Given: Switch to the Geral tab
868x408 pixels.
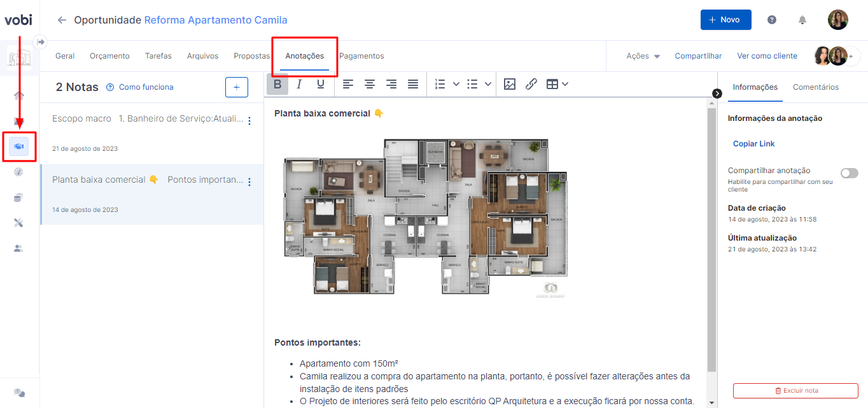Looking at the screenshot, I should click(x=65, y=56).
